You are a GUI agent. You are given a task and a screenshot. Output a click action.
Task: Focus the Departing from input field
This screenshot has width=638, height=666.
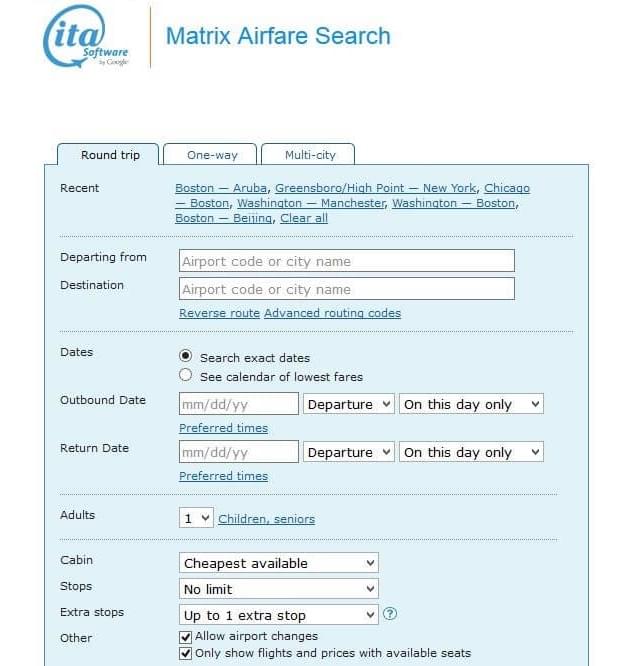(347, 261)
